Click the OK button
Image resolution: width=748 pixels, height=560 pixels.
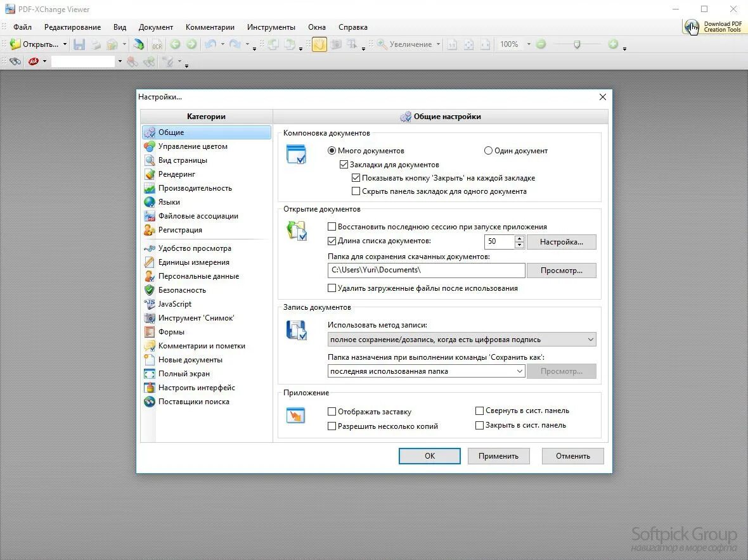[429, 456]
